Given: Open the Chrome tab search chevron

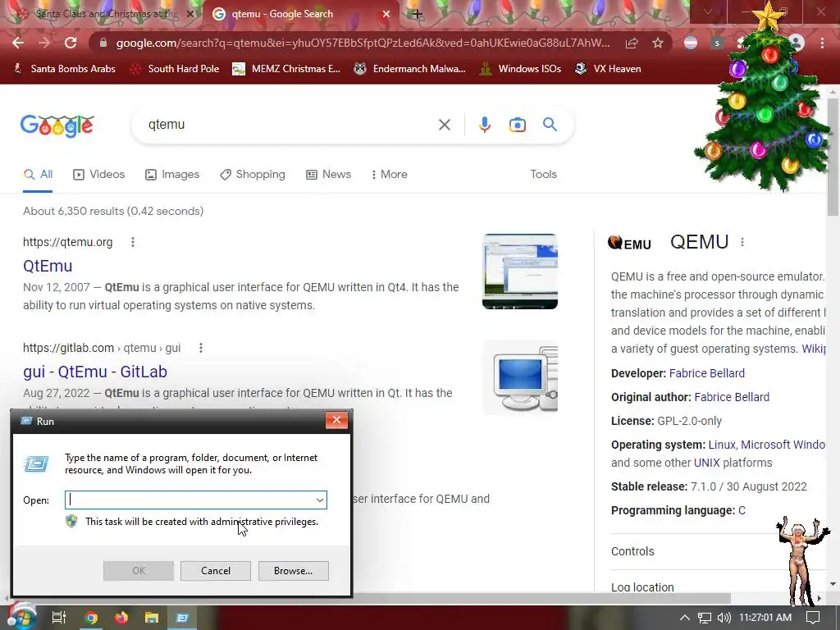Looking at the screenshot, I should 708,11.
